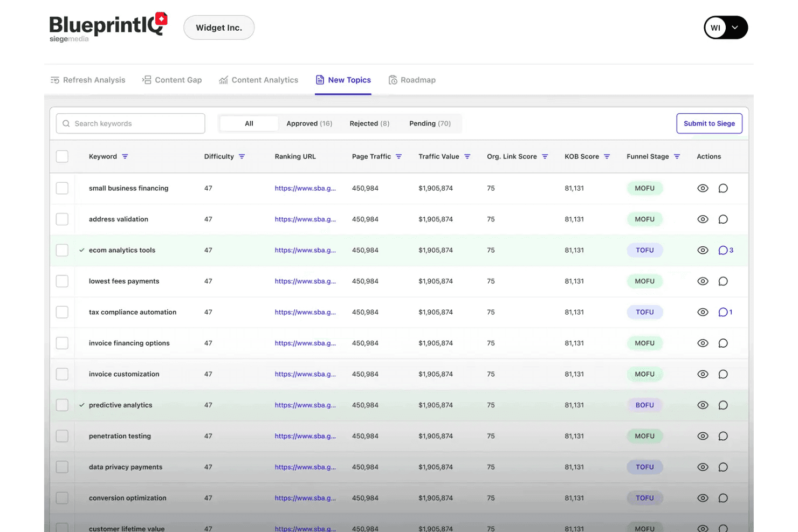Image resolution: width=798 pixels, height=532 pixels.
Task: Filter by Keyword column
Action: (125, 156)
